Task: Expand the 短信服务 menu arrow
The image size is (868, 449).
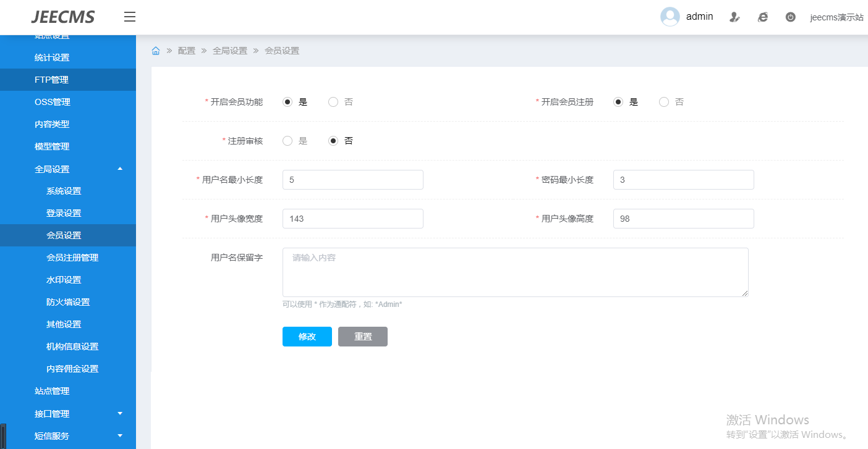Action: pyautogui.click(x=120, y=435)
